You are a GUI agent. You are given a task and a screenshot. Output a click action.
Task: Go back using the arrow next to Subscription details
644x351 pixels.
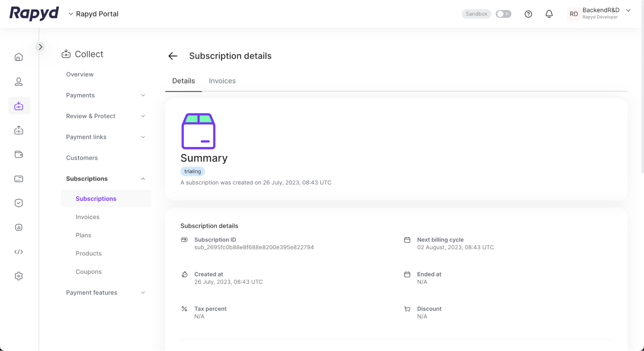pos(173,56)
